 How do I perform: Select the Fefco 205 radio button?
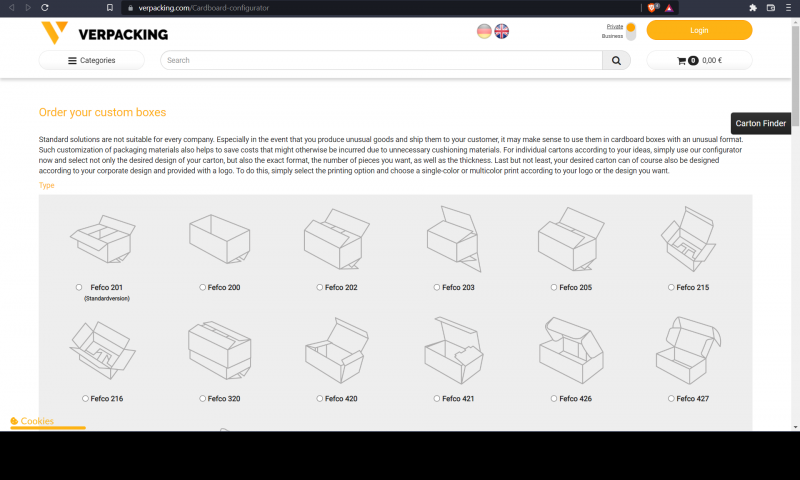click(x=554, y=287)
